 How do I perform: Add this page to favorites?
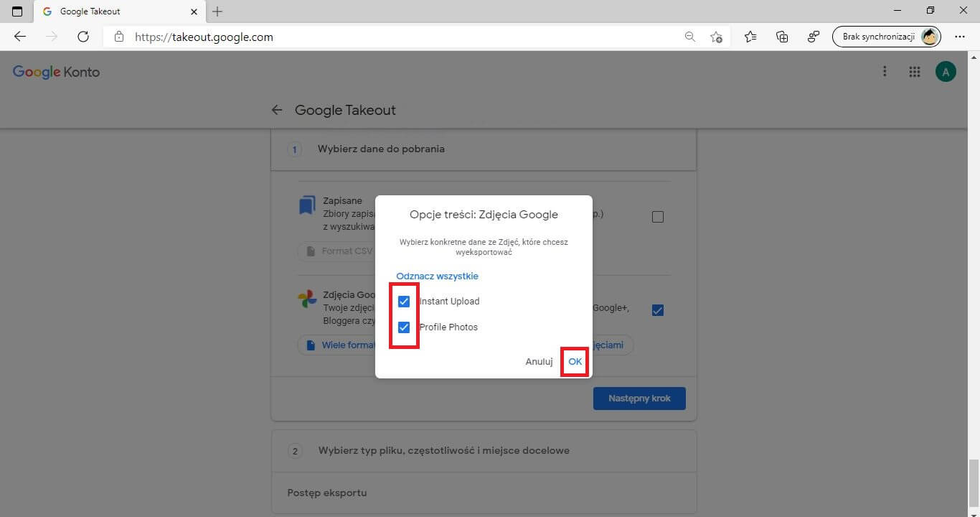(716, 37)
